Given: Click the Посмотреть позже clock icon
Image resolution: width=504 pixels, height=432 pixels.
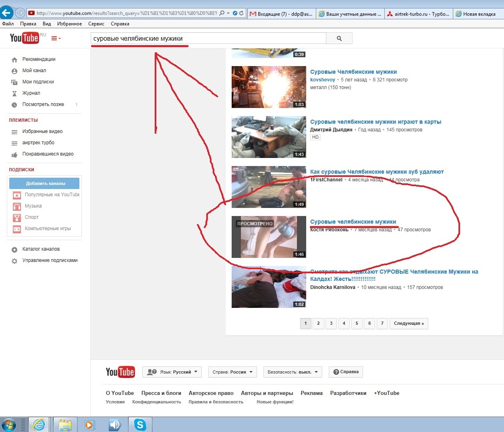Looking at the screenshot, I should point(15,105).
